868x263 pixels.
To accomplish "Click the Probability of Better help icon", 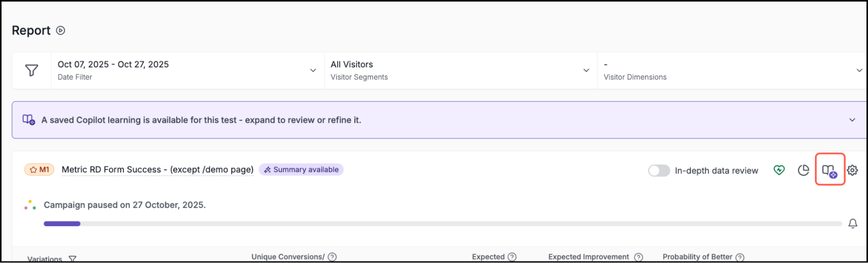I will point(740,257).
